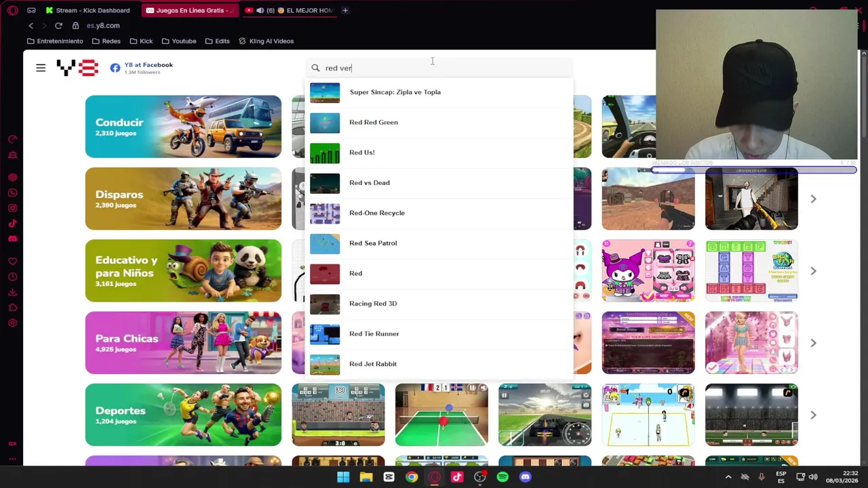
Task: Open the Kick bookmarks folder
Action: tap(141, 41)
